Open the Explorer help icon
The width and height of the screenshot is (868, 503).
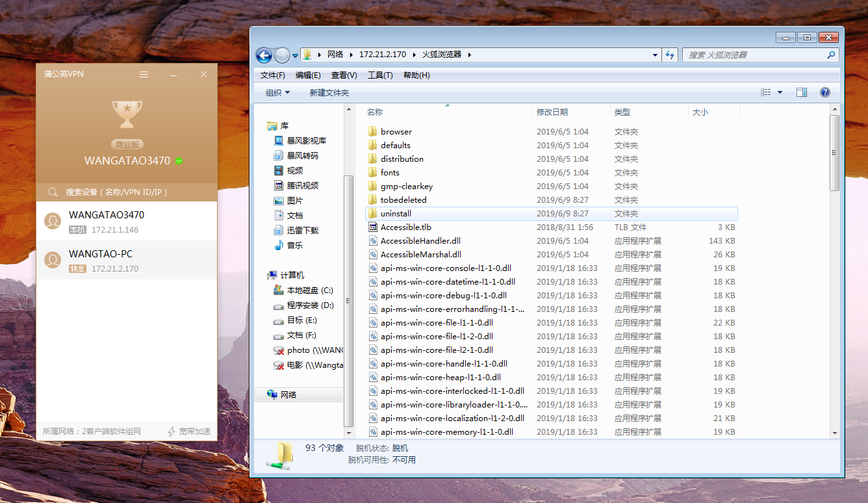pos(825,93)
